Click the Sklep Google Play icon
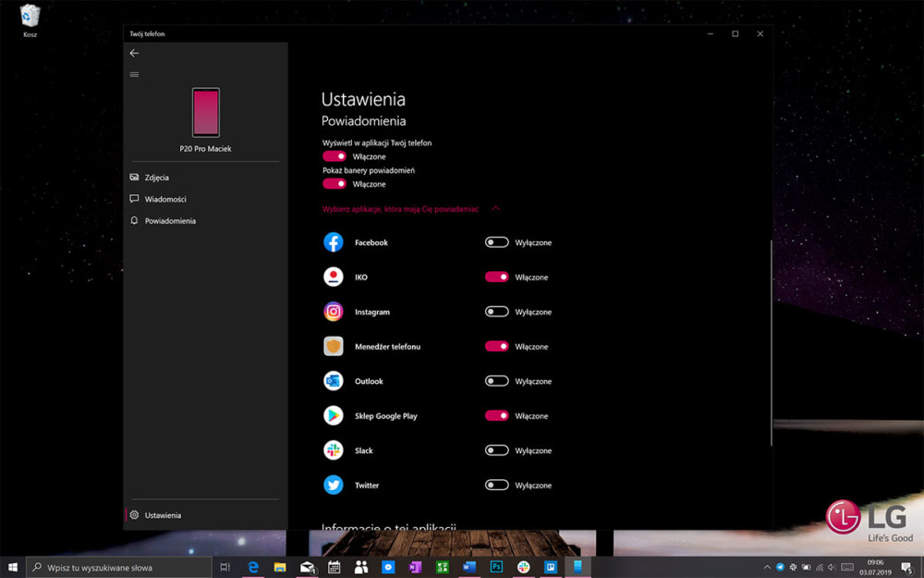 [333, 416]
